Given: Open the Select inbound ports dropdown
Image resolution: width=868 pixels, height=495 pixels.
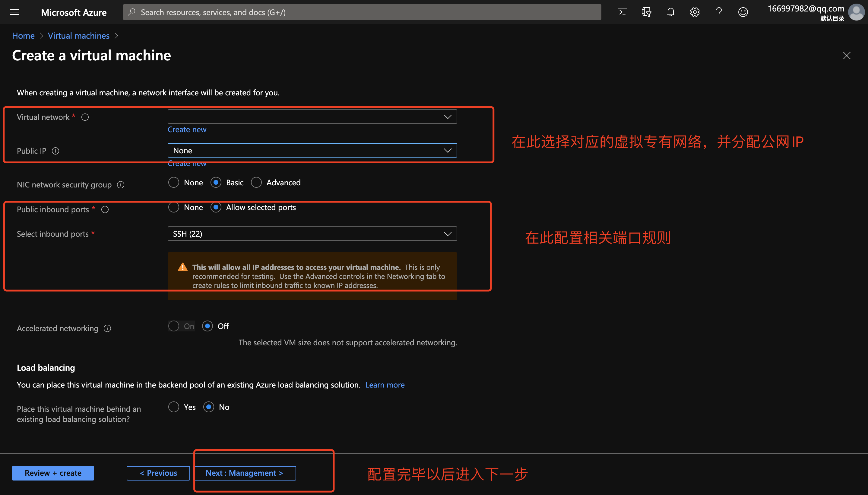Looking at the screenshot, I should [x=312, y=234].
